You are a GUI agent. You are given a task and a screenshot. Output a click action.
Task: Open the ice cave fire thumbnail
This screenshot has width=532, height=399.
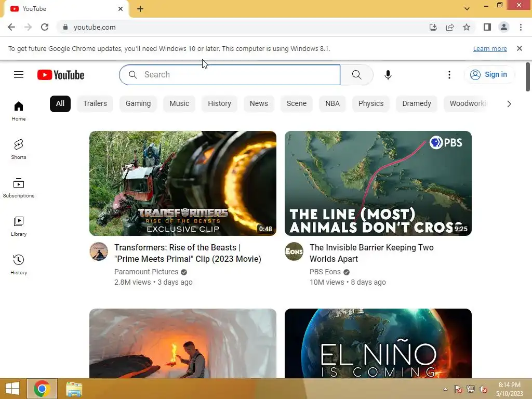coord(183,343)
